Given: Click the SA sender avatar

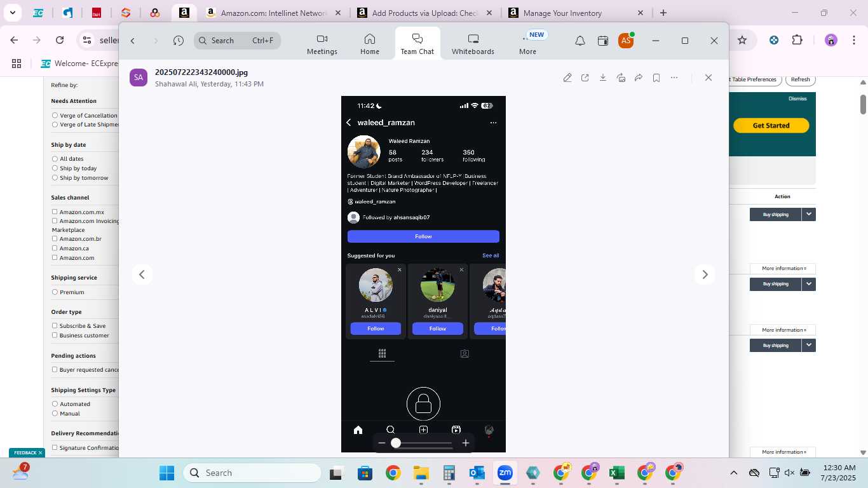Looking at the screenshot, I should pyautogui.click(x=139, y=78).
